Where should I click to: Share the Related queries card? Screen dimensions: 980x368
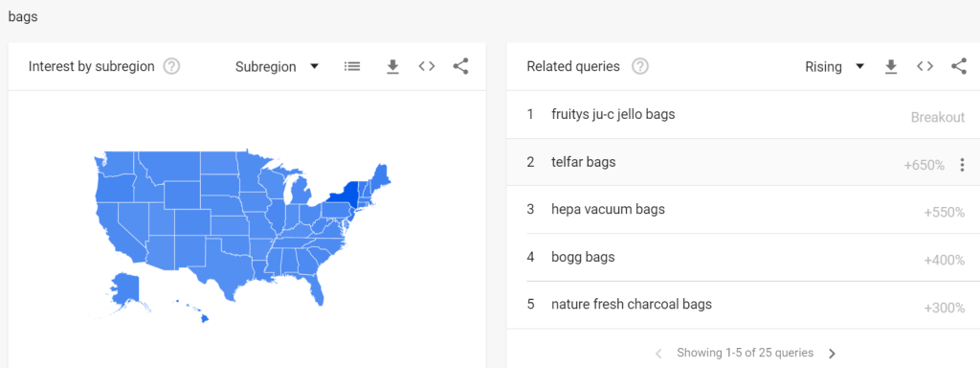[x=959, y=66]
